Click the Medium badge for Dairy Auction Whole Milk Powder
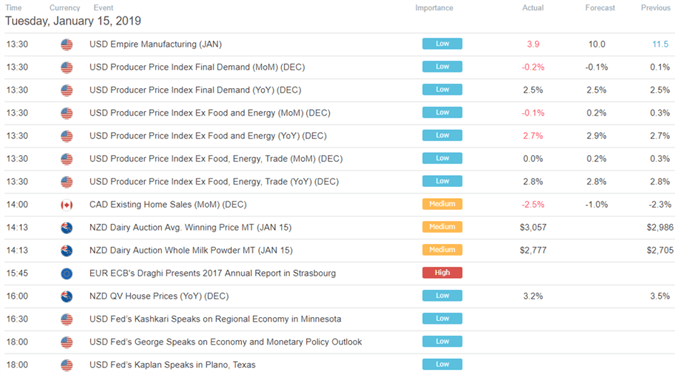 click(442, 250)
